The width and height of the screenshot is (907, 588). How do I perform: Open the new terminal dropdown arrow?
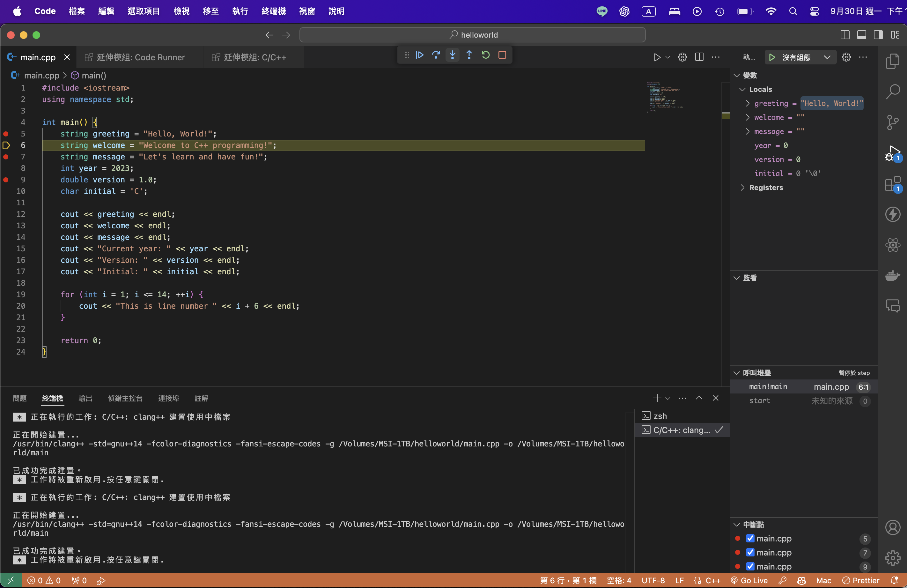(x=668, y=398)
